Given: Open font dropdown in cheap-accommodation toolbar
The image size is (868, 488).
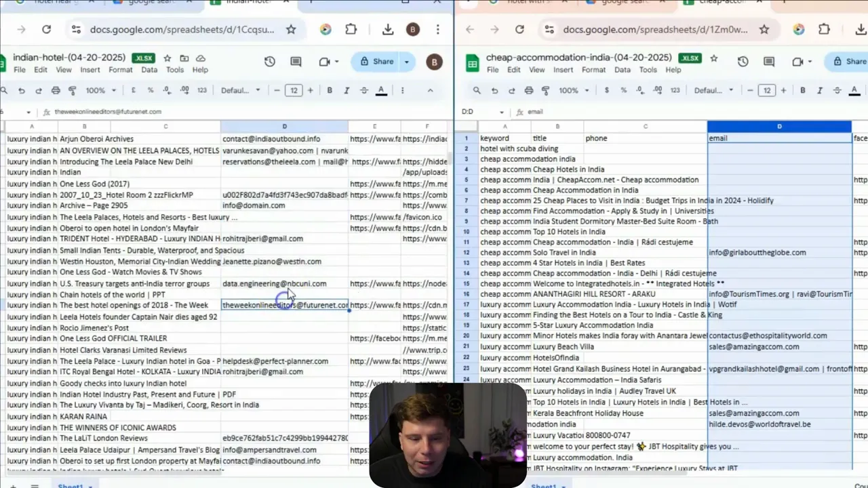Looking at the screenshot, I should point(714,90).
